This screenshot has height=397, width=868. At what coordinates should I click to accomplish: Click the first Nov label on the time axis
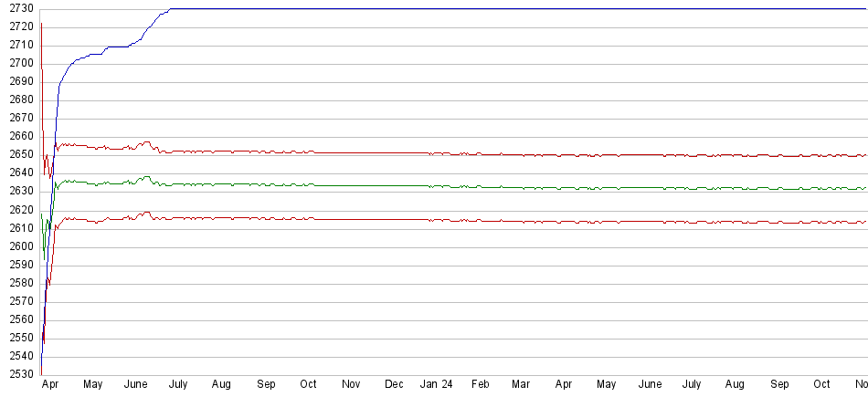click(351, 385)
